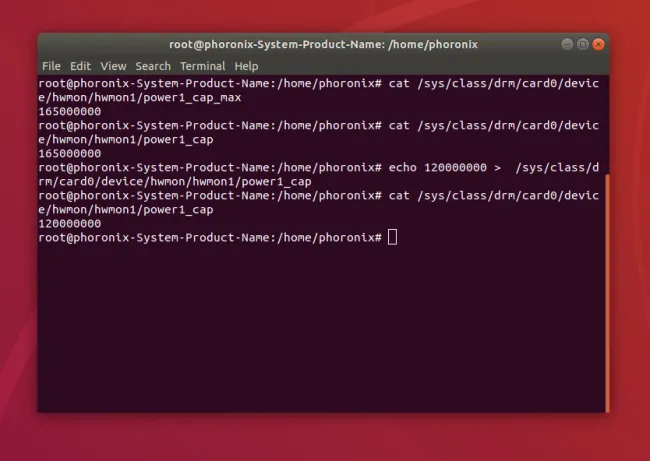Click the second 165000000 output line
The image size is (650, 461).
tap(70, 154)
